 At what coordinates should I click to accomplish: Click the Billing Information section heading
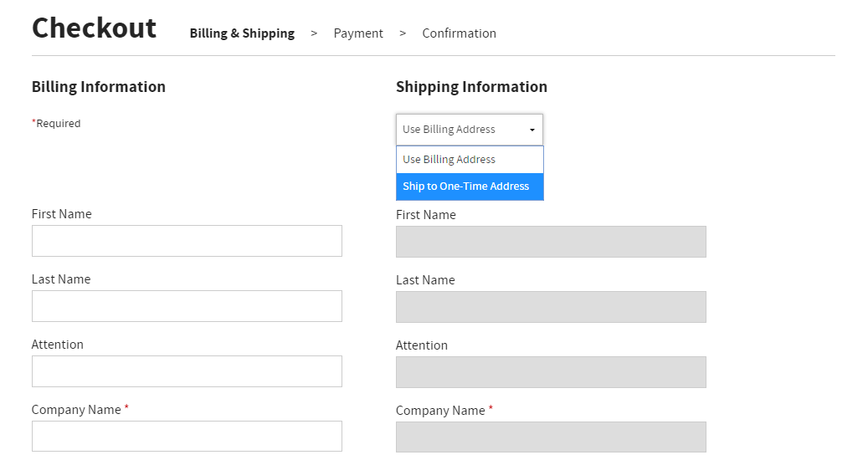point(99,87)
